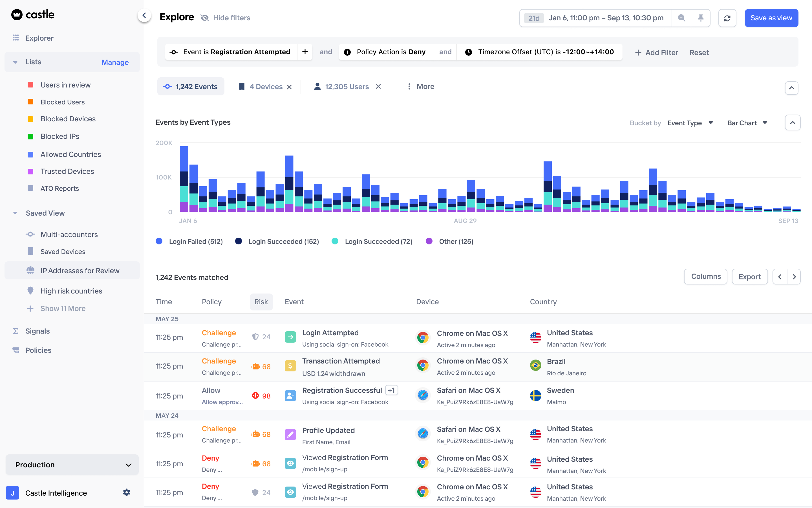Click the Brazil flag icon
This screenshot has height=508, width=812.
535,365
